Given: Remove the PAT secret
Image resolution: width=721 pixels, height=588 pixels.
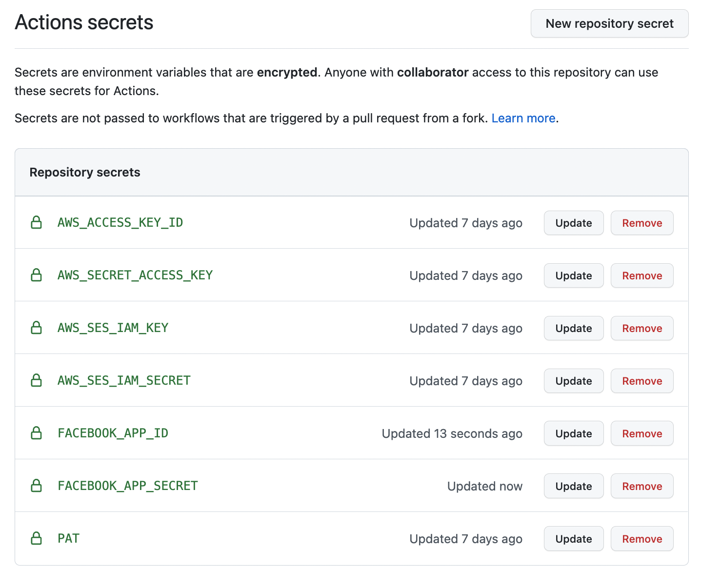Looking at the screenshot, I should 641,539.
